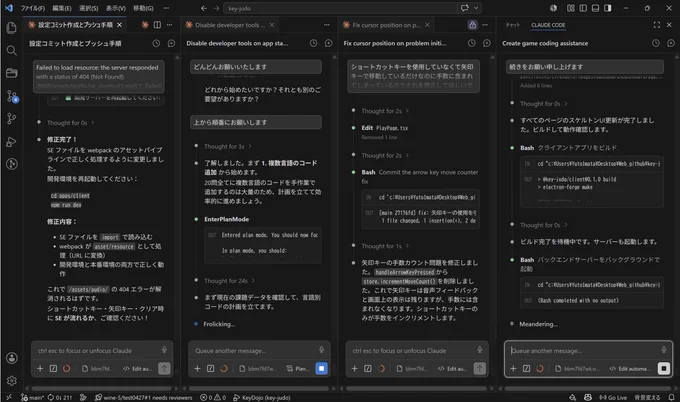Focus message input in Create game coding panel
This screenshot has width=680, height=402.
[x=584, y=350]
